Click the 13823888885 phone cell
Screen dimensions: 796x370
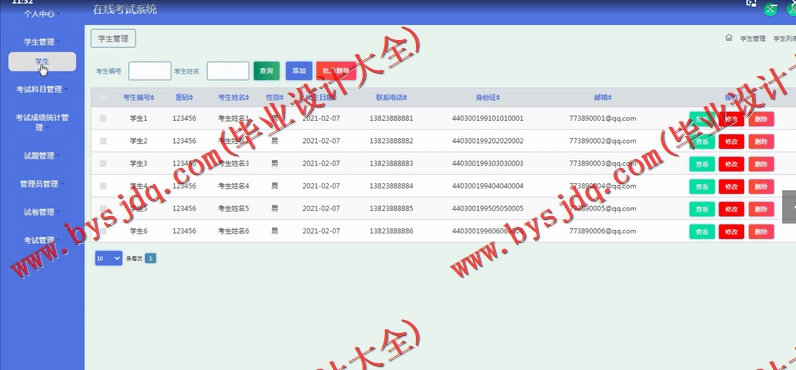coord(391,209)
